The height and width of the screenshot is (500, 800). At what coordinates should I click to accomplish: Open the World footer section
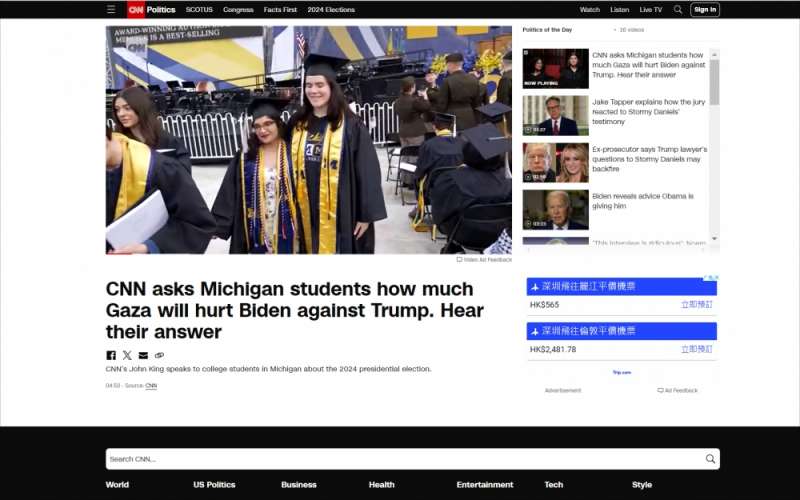click(117, 485)
